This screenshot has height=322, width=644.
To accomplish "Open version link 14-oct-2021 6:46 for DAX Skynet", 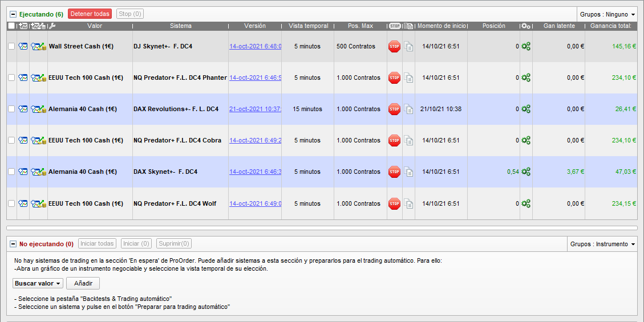I will [x=256, y=172].
